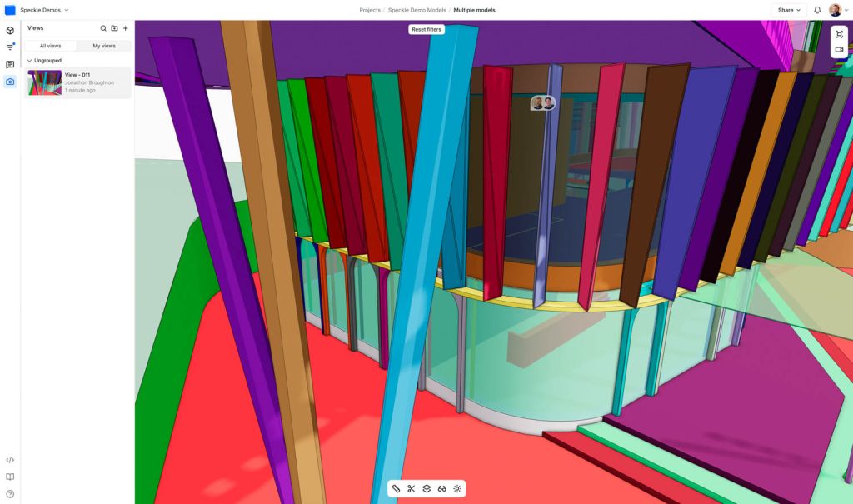Go to Speckle Demo Models breadcrumb
This screenshot has height=504, width=853.
tap(417, 10)
